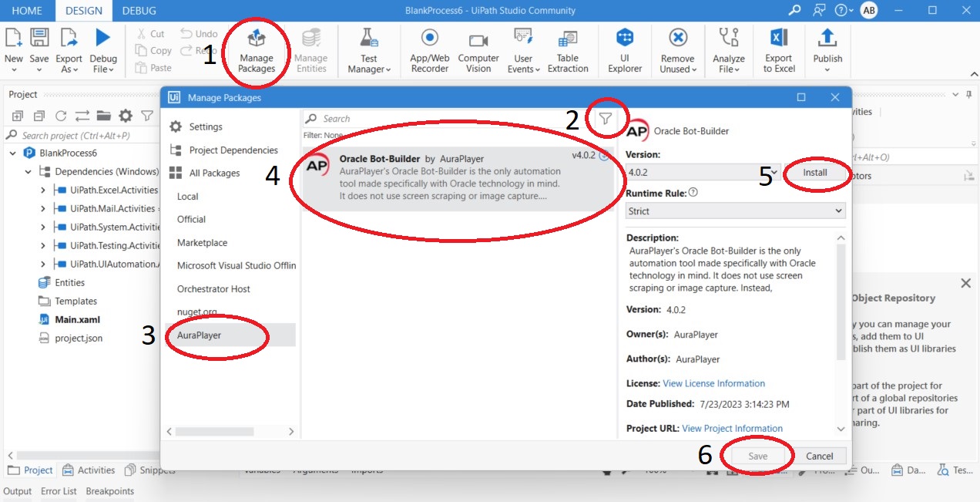This screenshot has height=502, width=980.
Task: Open the AB user account avatar
Action: click(868, 10)
